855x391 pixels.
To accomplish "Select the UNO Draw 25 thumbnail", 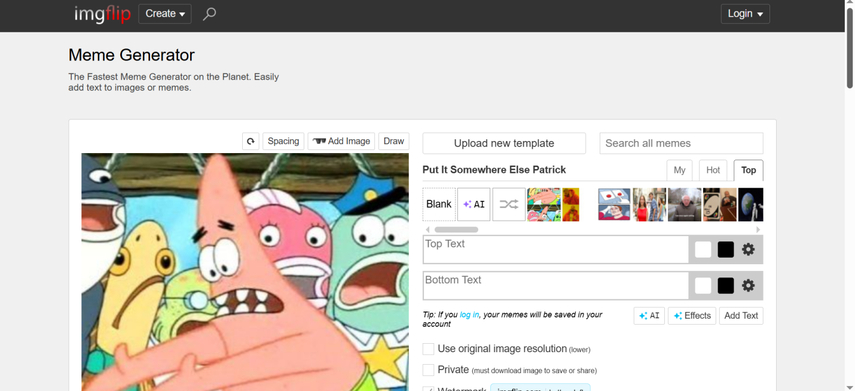I will coord(720,204).
